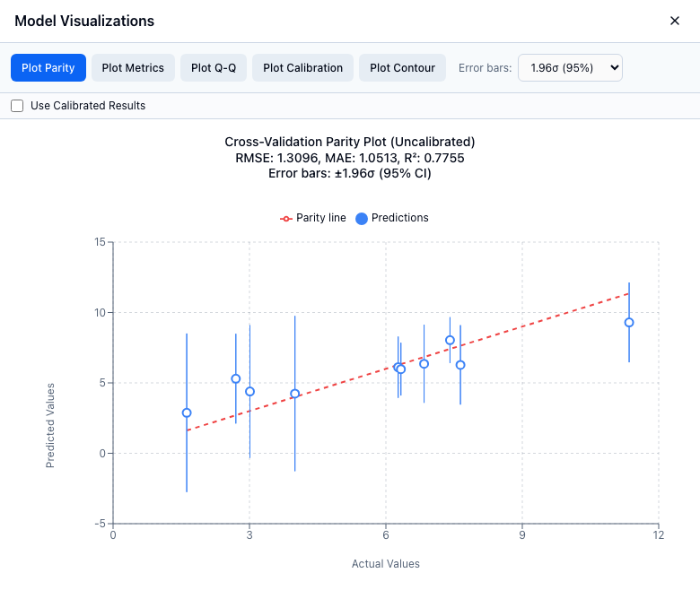Click the 'Error bars:' label
This screenshot has height=599, width=700.
(x=486, y=68)
